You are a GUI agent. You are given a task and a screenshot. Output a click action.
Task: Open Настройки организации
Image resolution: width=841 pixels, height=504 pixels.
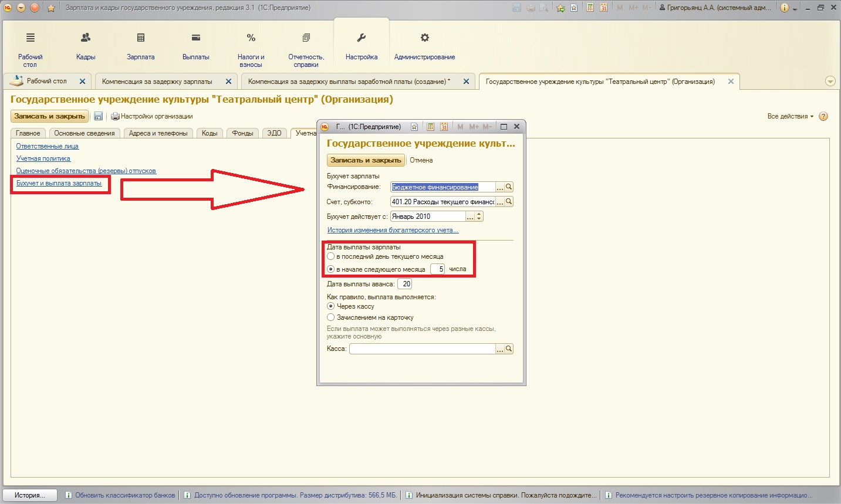tap(152, 116)
